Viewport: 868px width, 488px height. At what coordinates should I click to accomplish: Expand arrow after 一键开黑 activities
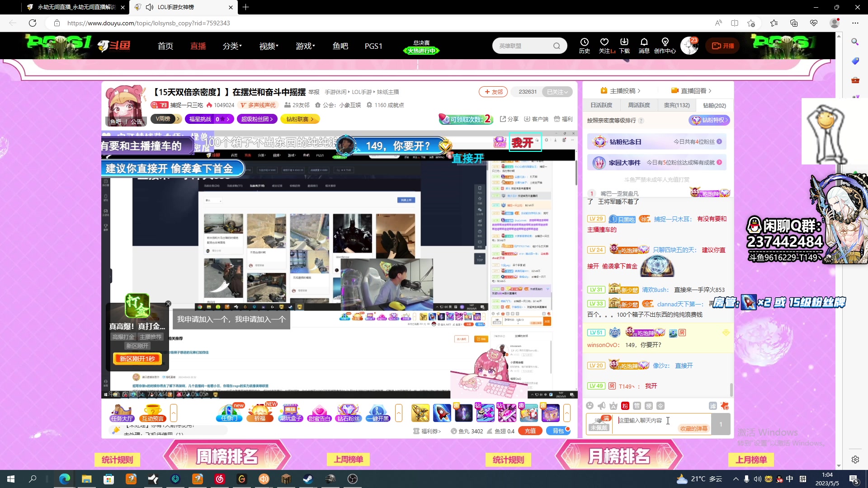coord(399,413)
